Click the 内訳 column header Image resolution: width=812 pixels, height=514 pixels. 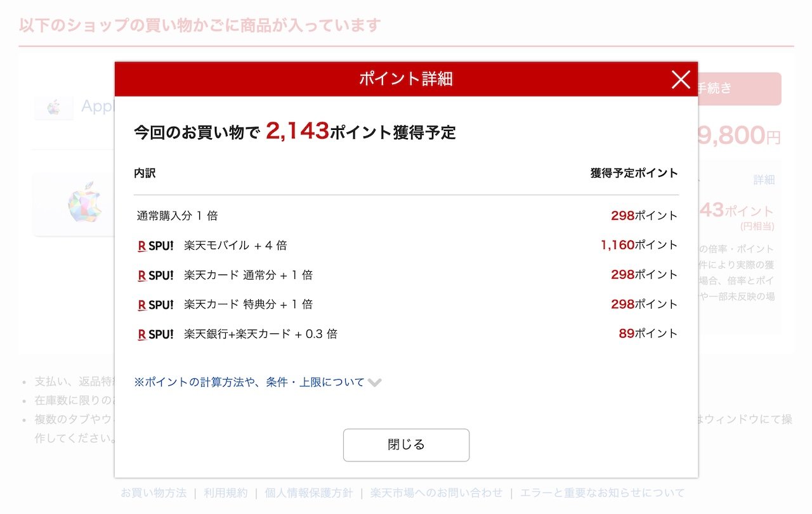pyautogui.click(x=145, y=173)
